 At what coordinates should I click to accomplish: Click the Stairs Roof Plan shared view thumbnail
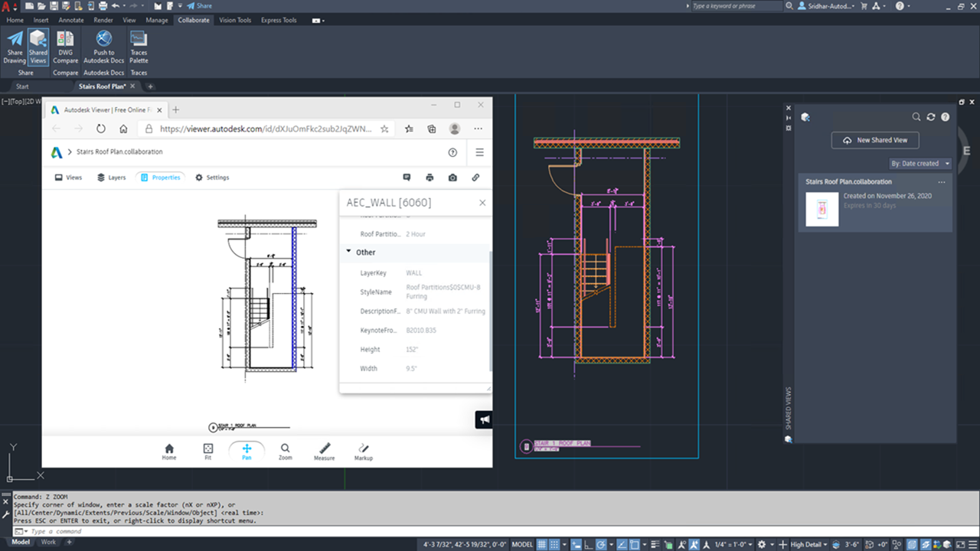(x=822, y=209)
